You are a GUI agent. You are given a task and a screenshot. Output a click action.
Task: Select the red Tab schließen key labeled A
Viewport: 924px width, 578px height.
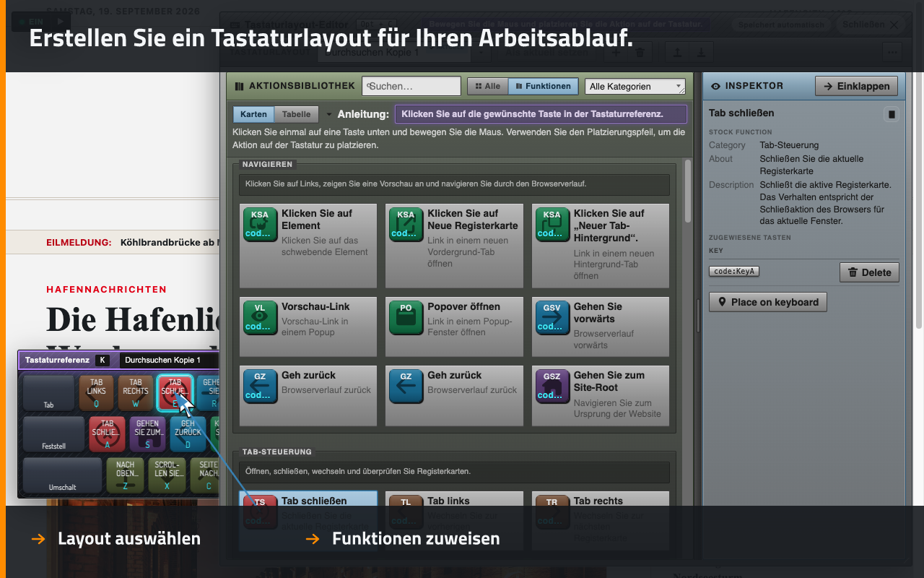108,434
